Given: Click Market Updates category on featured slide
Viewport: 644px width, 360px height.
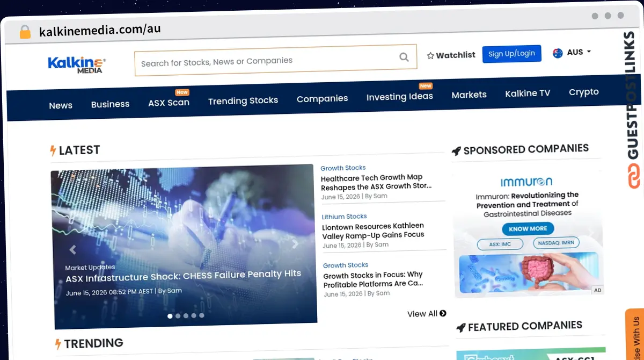Looking at the screenshot, I should coord(90,267).
